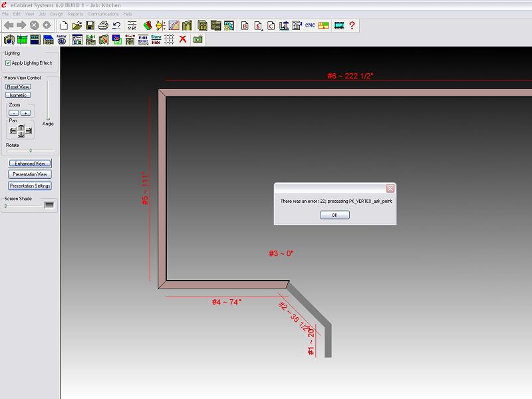Click the red X delete icon

click(x=183, y=39)
